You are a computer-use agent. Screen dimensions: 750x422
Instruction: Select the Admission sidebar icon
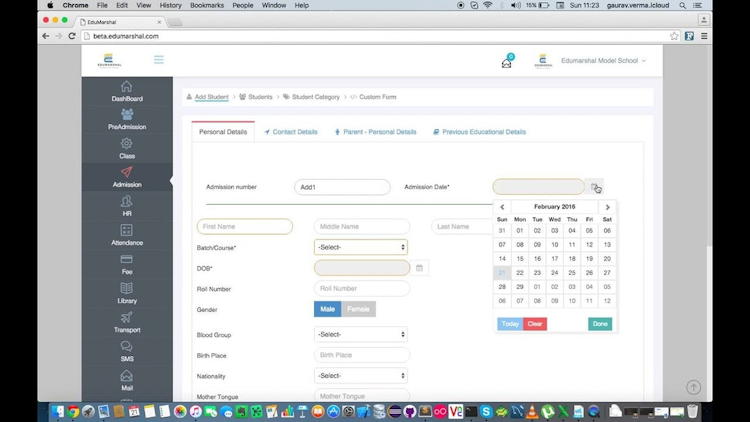click(127, 172)
